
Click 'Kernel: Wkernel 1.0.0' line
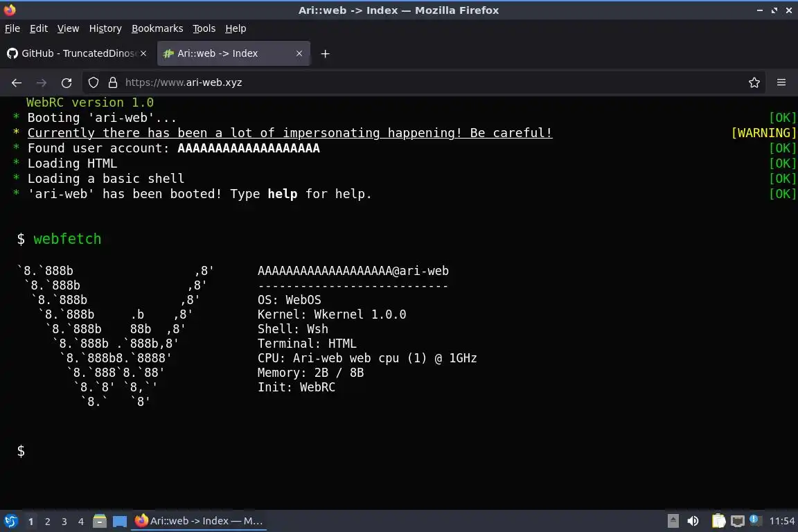pos(332,314)
